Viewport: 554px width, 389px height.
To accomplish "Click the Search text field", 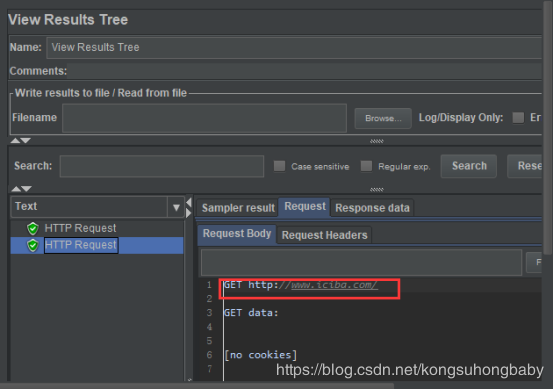I will click(x=162, y=166).
